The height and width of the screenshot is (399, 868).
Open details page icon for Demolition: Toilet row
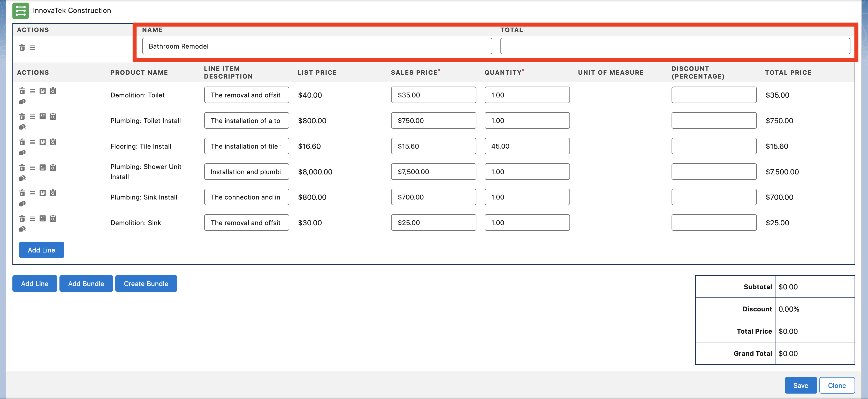point(42,91)
